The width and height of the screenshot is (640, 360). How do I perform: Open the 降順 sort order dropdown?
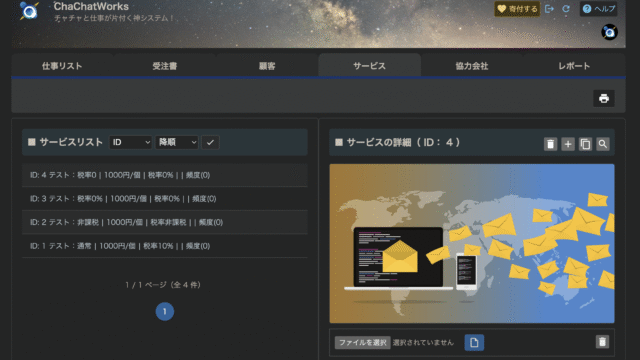(177, 142)
